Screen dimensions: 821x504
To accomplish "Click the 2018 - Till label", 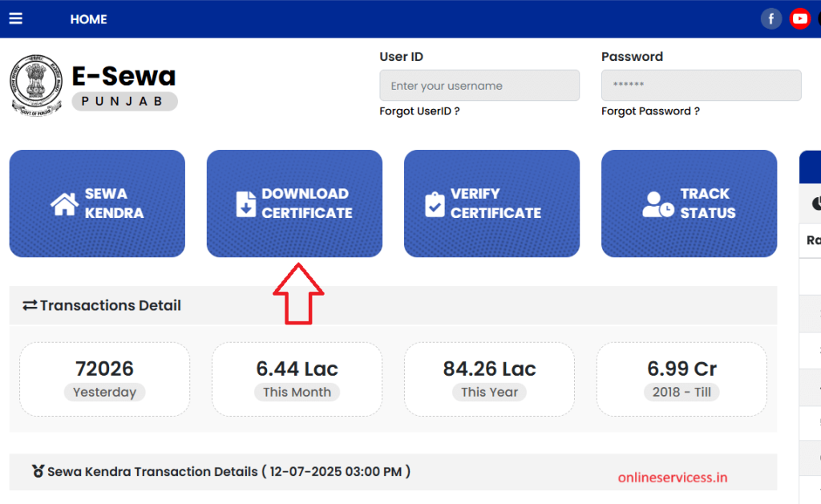I will coord(681,392).
